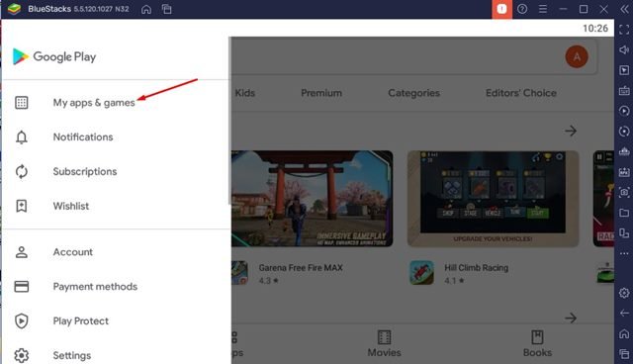This screenshot has width=633, height=364.
Task: Click the 10:26 clock in the status bar
Action: (595, 29)
